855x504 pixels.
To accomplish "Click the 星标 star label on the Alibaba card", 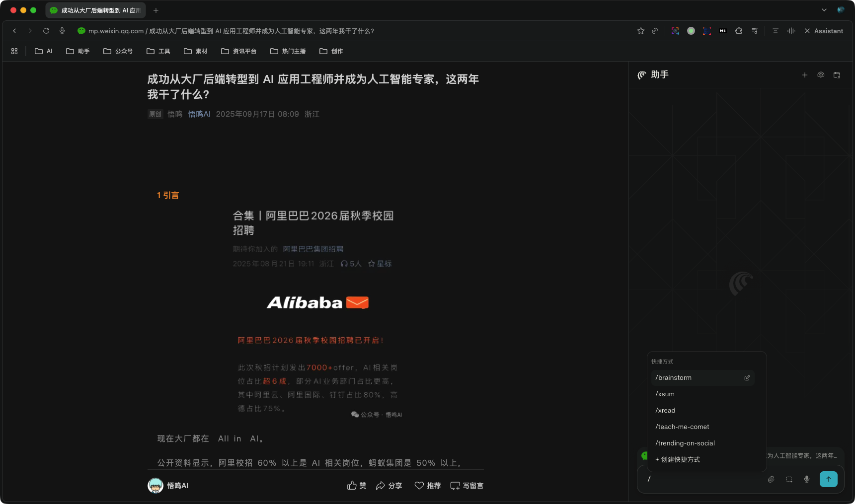I will [x=380, y=264].
